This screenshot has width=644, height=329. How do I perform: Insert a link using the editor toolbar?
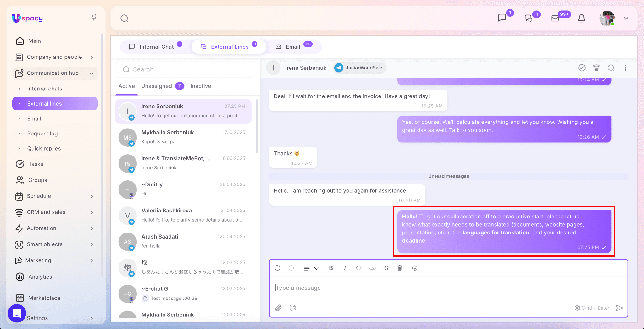(373, 268)
